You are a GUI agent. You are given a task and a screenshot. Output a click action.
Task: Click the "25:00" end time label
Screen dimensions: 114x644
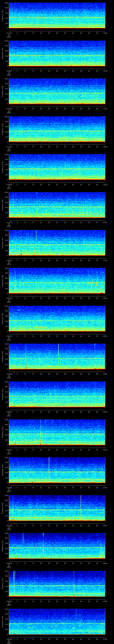pyautogui.click(x=105, y=412)
